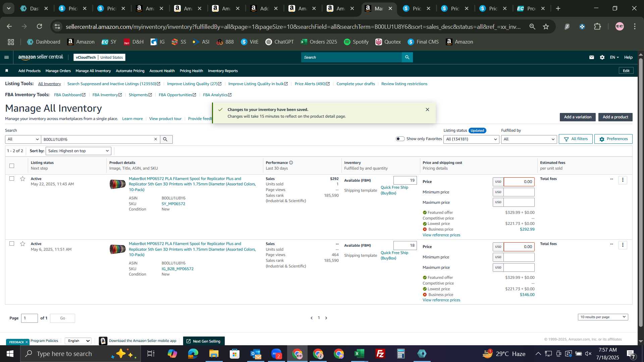Open Sort by Sales Highest dropdown

pyautogui.click(x=78, y=151)
